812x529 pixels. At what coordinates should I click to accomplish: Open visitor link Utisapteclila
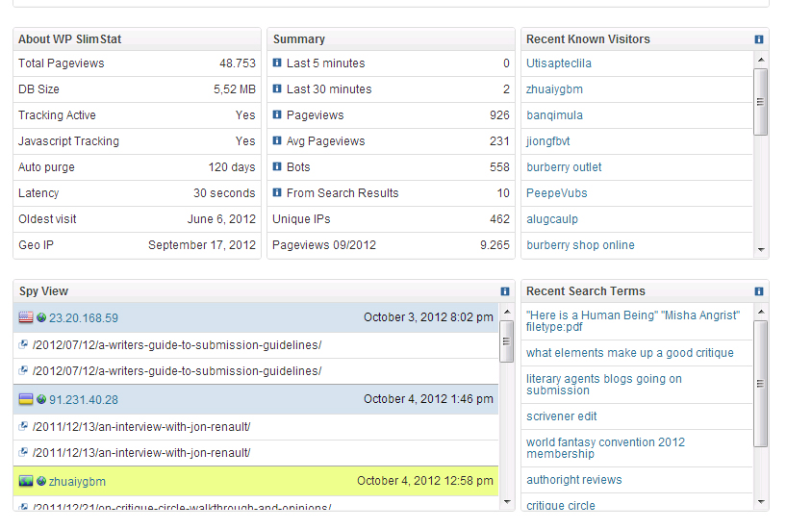559,63
